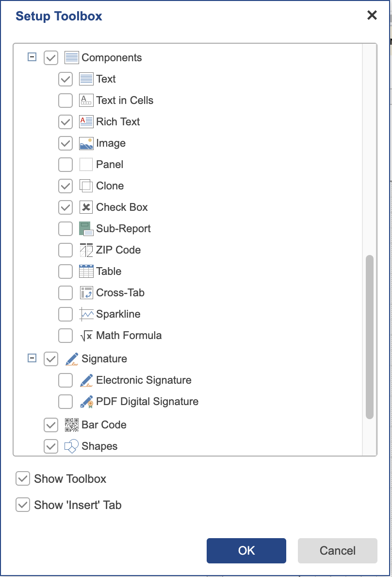The width and height of the screenshot is (392, 577).
Task: Select the 'Panel' label
Action: pyautogui.click(x=110, y=165)
